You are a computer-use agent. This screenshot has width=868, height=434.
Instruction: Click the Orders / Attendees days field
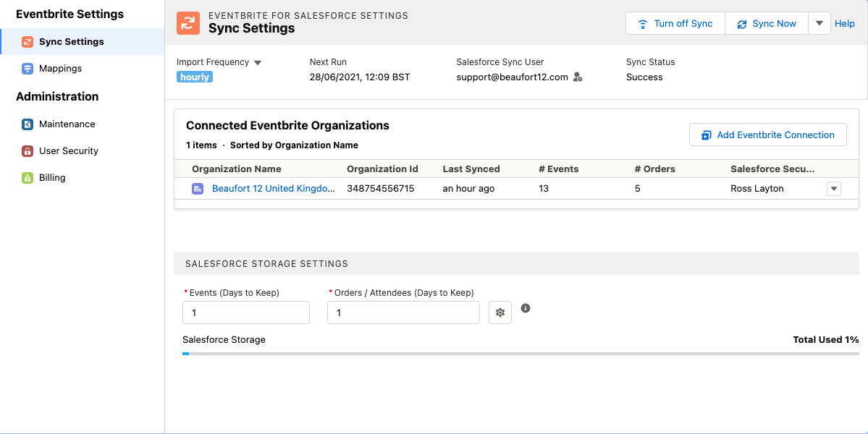click(x=403, y=312)
